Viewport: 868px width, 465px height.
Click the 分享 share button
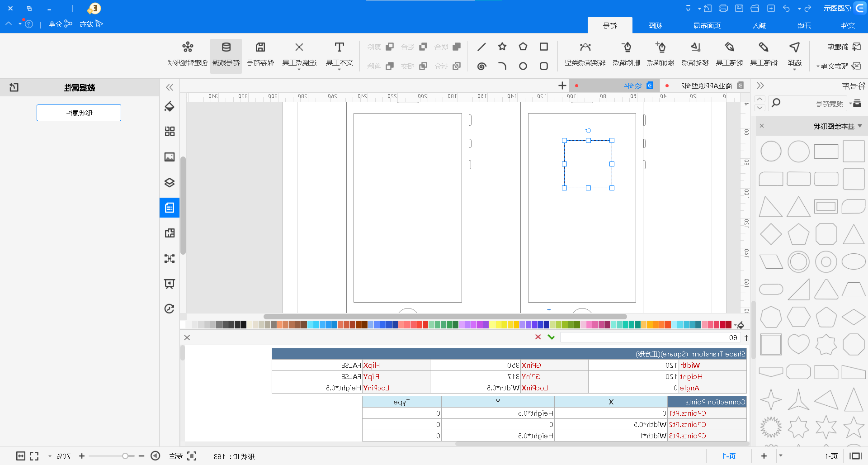[60, 24]
